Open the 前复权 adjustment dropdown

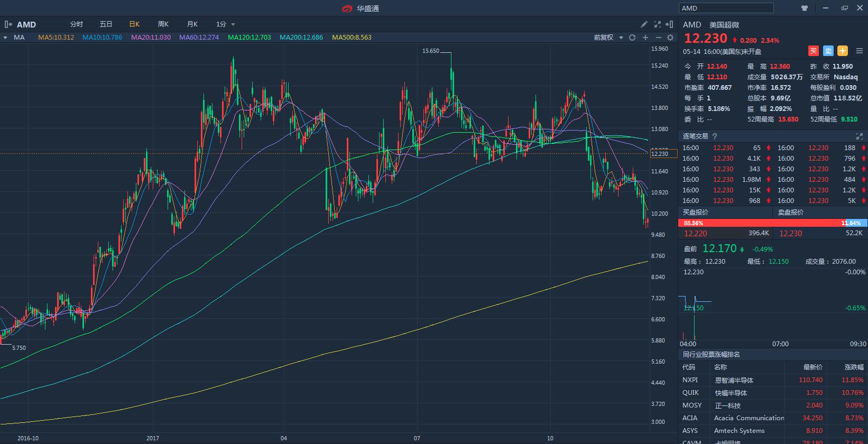click(608, 38)
